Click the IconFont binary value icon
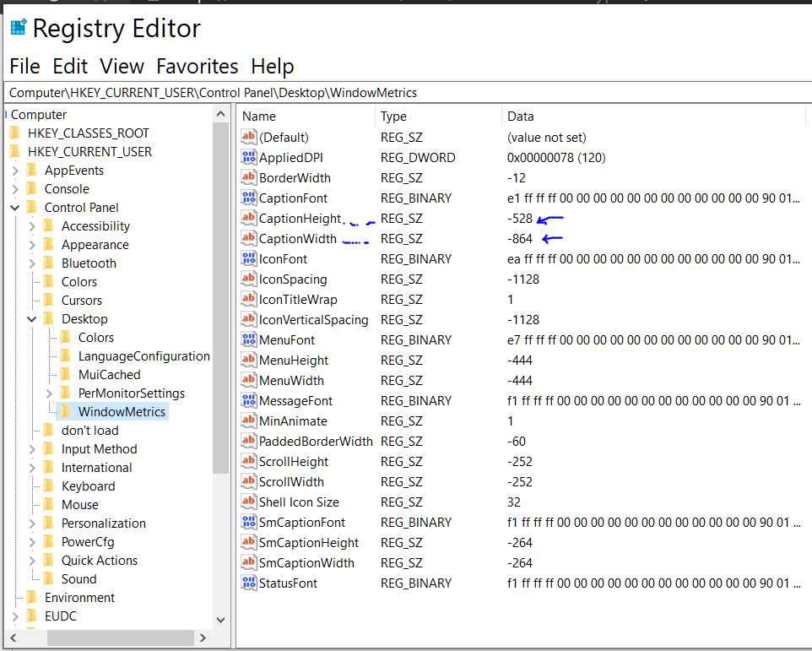The image size is (812, 651). click(x=248, y=258)
